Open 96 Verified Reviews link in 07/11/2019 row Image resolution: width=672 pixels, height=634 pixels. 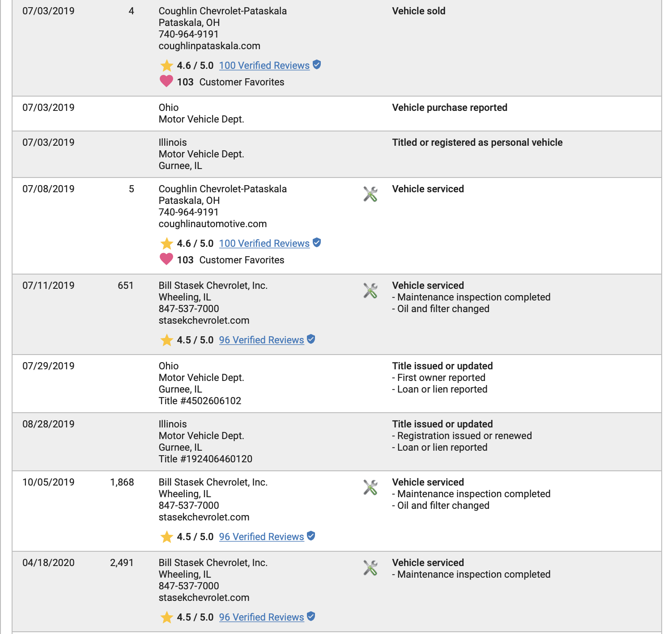point(262,340)
